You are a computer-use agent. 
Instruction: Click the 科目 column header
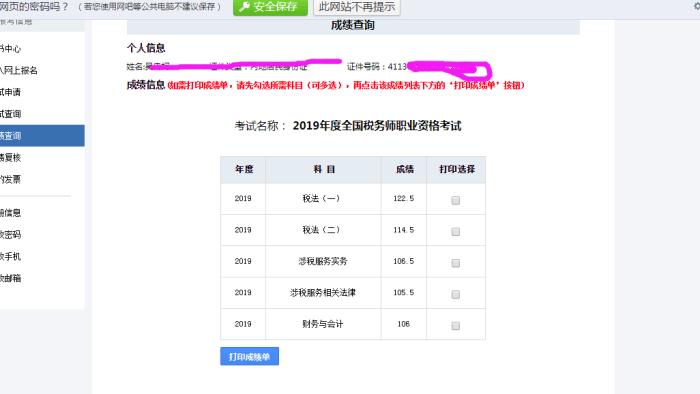tap(324, 169)
